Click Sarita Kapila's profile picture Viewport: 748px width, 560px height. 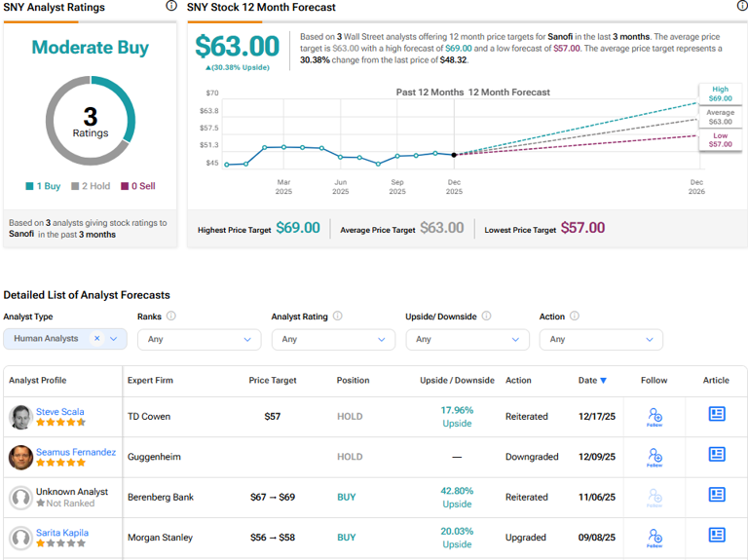(20, 538)
